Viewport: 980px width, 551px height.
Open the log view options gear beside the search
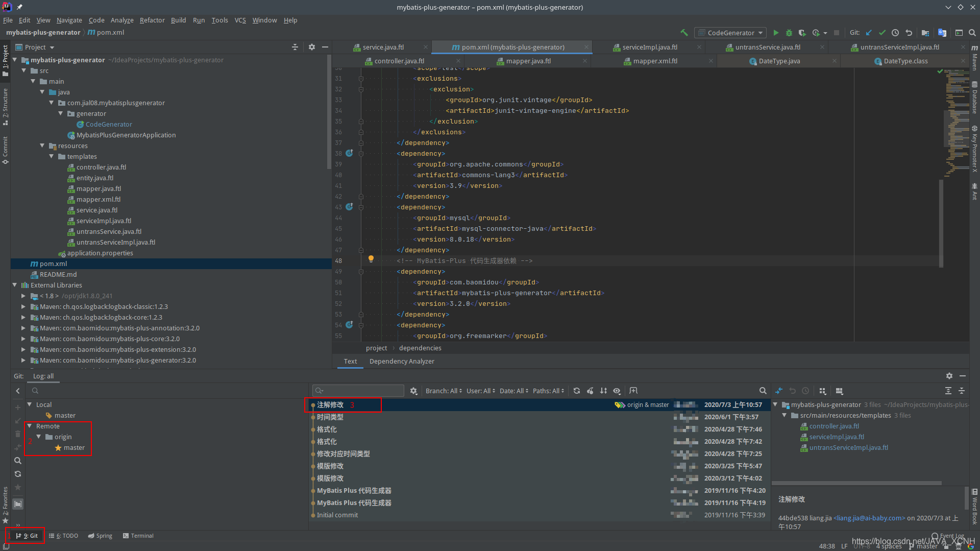click(414, 391)
